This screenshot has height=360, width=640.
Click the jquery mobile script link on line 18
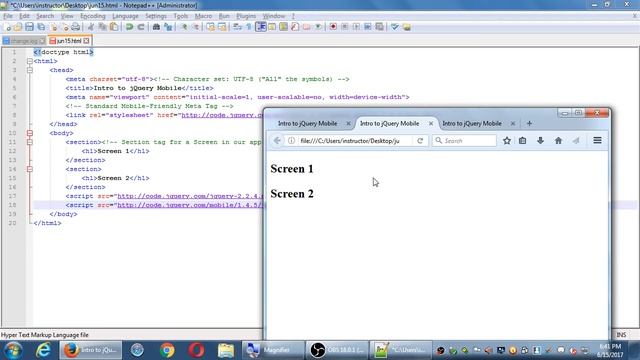(x=191, y=205)
